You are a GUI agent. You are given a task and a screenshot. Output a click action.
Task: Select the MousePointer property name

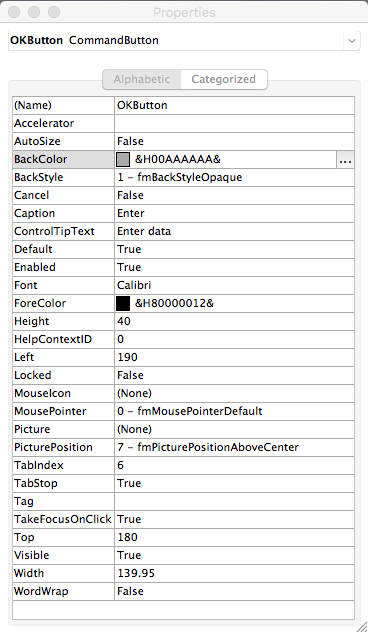pos(63,411)
